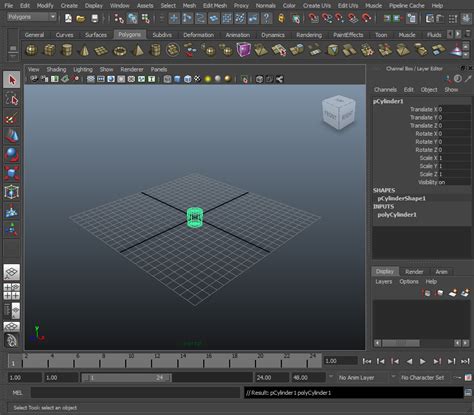Select by component type mode icon
Screen dimensions: 474x415
click(x=146, y=18)
